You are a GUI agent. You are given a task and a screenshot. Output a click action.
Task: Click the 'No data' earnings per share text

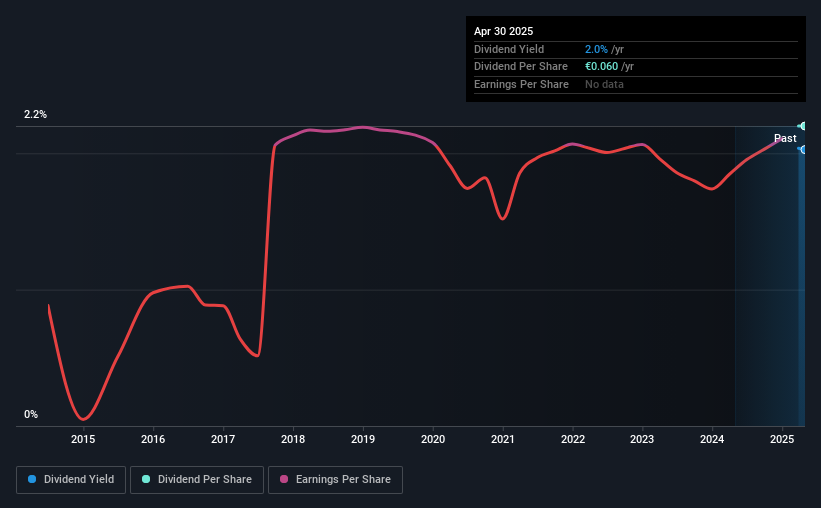(x=604, y=84)
